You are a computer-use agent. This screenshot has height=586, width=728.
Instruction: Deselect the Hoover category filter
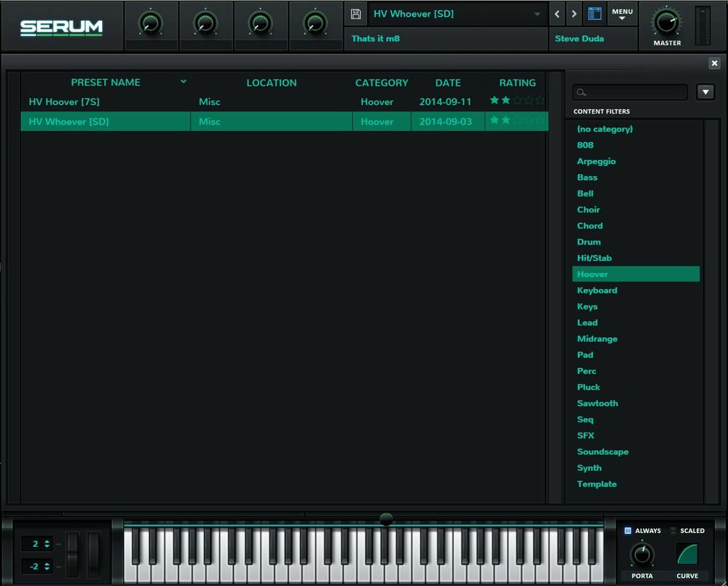pyautogui.click(x=635, y=274)
